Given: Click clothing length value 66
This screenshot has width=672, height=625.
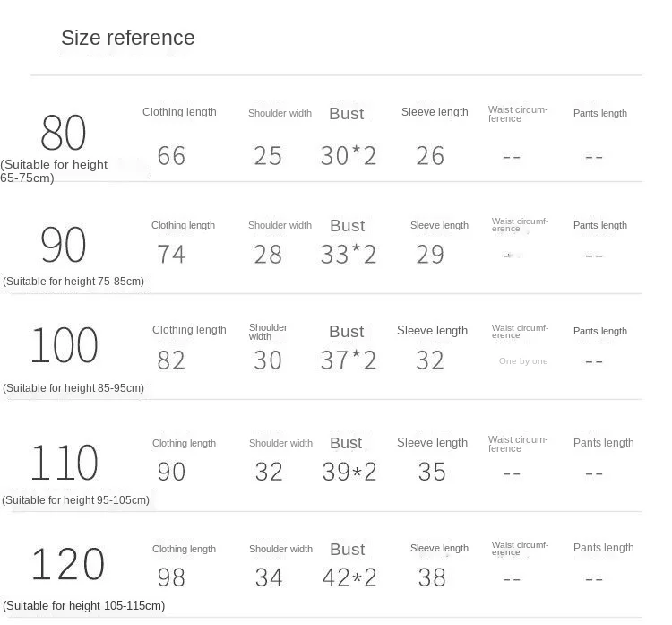Looking at the screenshot, I should coord(171,156).
